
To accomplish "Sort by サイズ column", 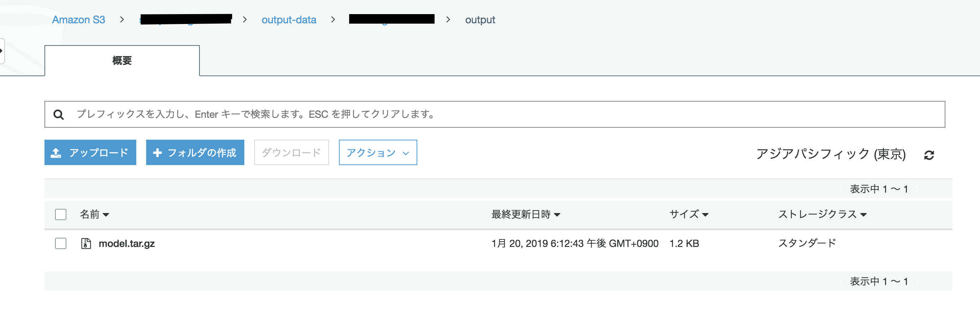I will pos(689,214).
